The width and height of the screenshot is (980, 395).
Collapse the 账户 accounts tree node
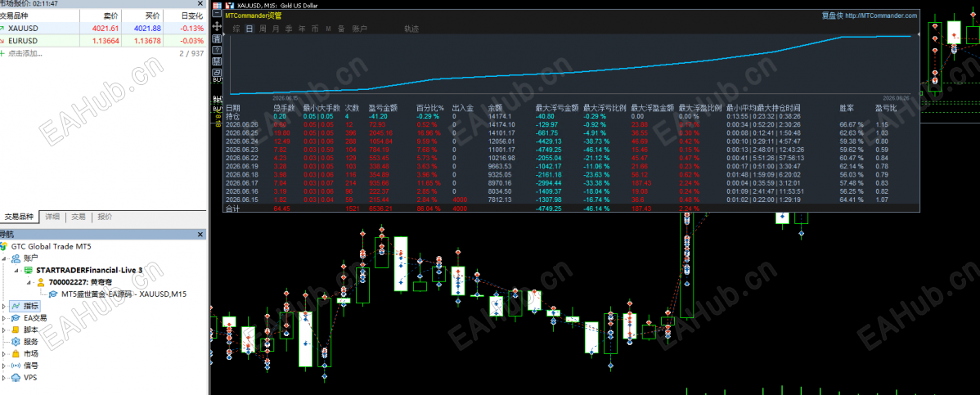4,258
